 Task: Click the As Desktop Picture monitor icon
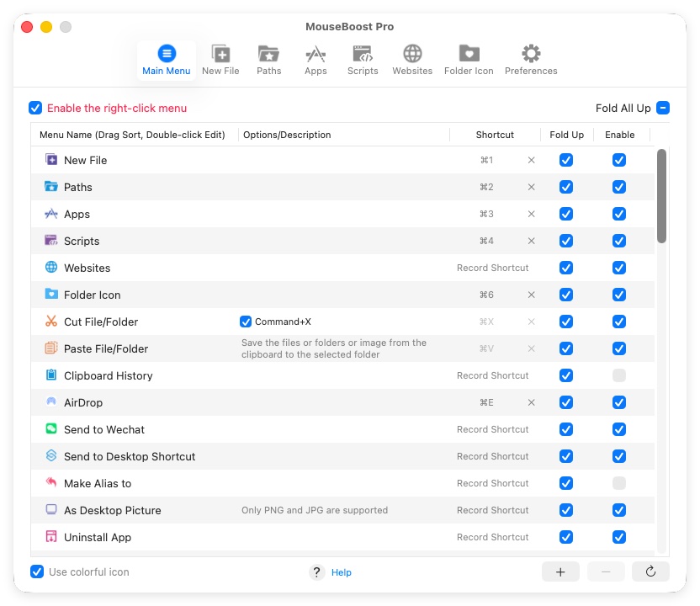pyautogui.click(x=51, y=509)
